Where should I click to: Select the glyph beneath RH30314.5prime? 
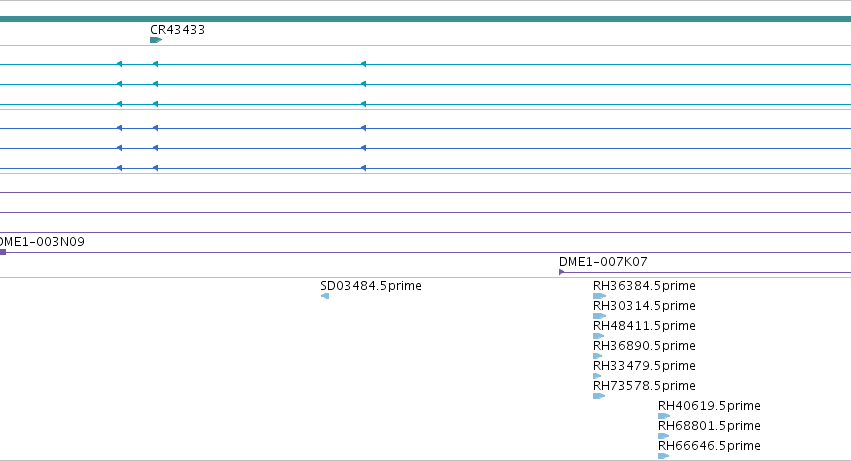[x=600, y=316]
